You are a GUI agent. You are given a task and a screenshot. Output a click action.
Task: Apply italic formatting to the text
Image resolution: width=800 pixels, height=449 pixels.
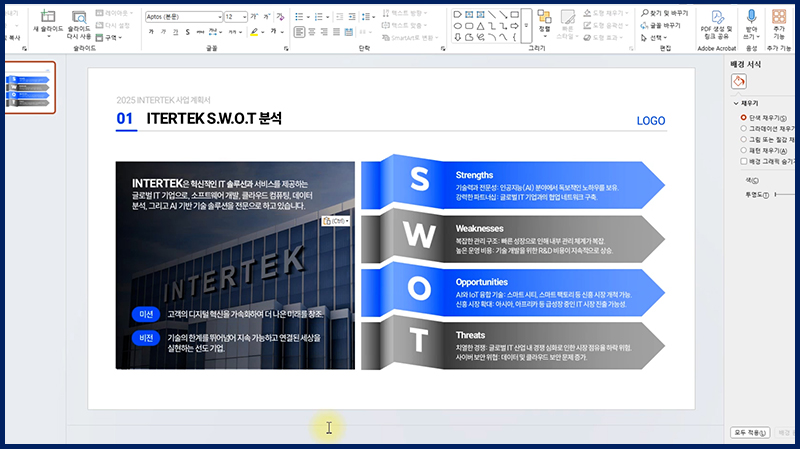pos(163,32)
